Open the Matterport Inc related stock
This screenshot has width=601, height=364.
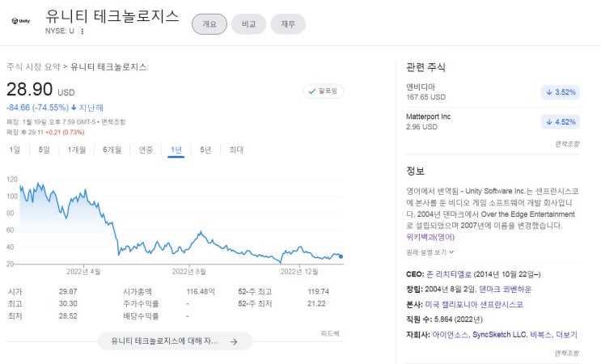[493, 121]
